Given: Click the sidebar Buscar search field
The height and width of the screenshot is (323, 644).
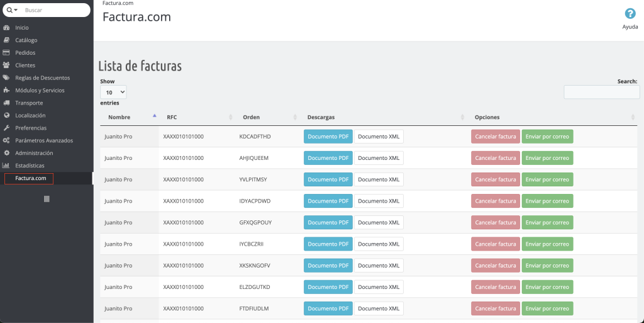Looking at the screenshot, I should click(55, 10).
